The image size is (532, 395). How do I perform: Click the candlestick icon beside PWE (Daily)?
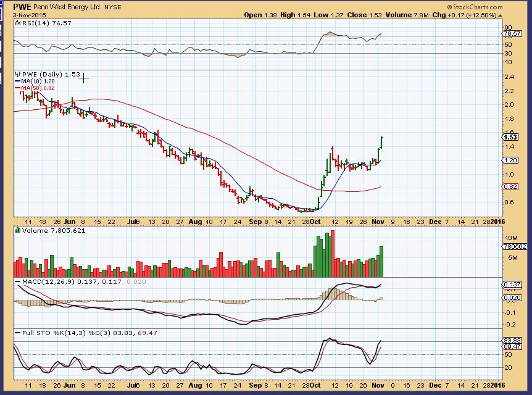tap(18, 74)
